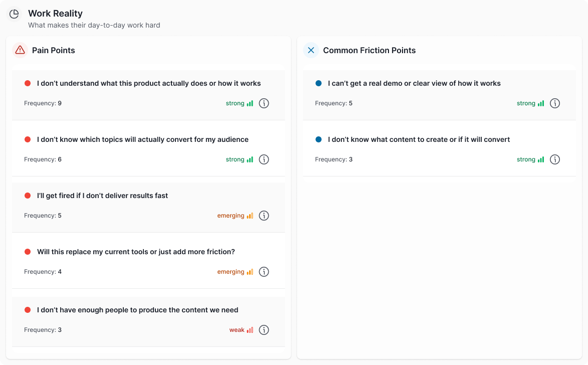The width and height of the screenshot is (588, 365).
Task: Open info icon for topics convert pain point
Action: [264, 159]
